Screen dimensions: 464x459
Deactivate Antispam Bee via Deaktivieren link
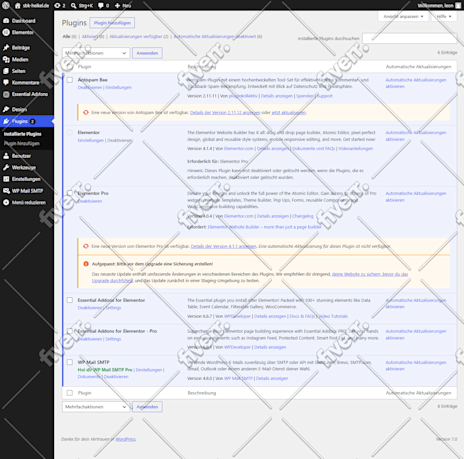click(90, 87)
